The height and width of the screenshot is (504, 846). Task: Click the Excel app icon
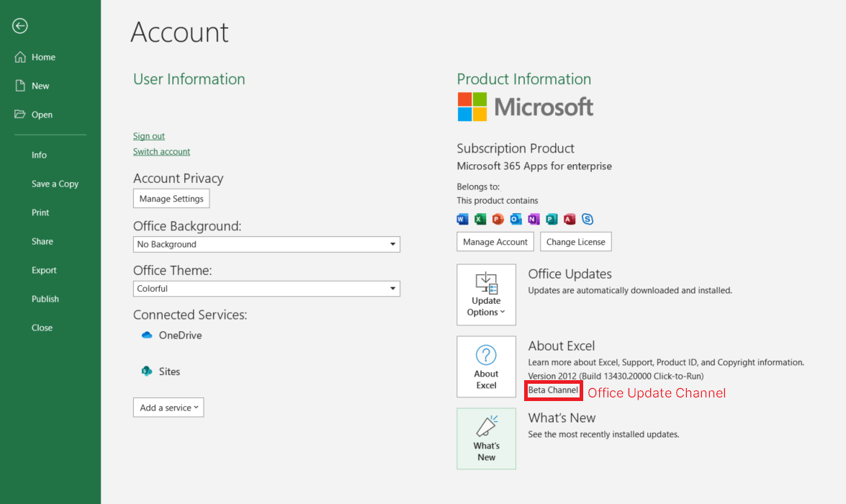point(480,219)
